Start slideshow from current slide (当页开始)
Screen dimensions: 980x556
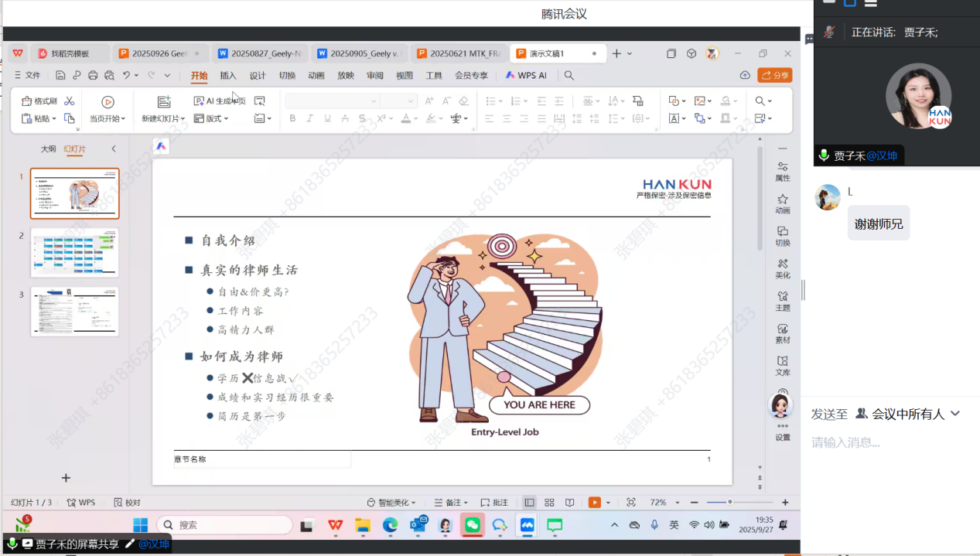click(x=108, y=102)
